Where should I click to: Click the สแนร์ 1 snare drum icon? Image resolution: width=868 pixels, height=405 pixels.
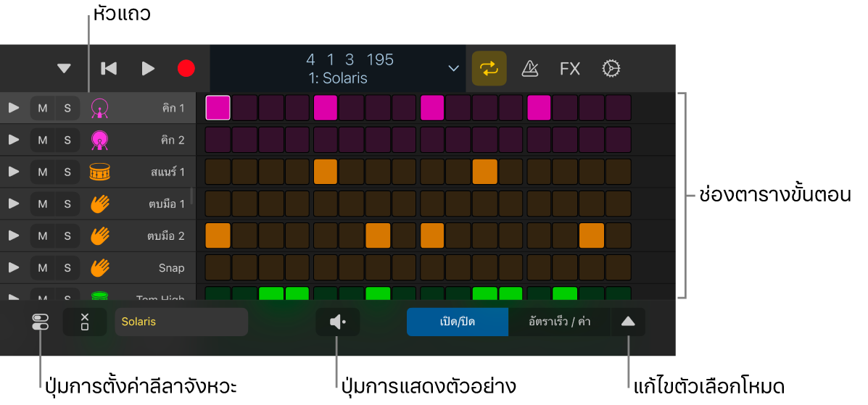(x=99, y=172)
